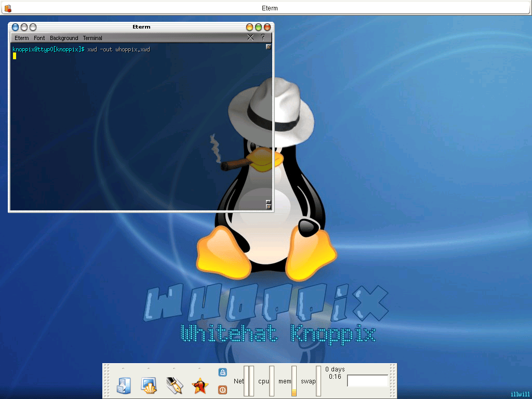
Task: Click the blue lock screen icon
Action: point(222,372)
